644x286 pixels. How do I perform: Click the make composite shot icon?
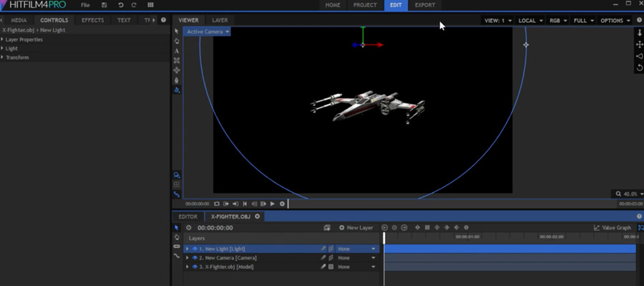click(x=327, y=227)
